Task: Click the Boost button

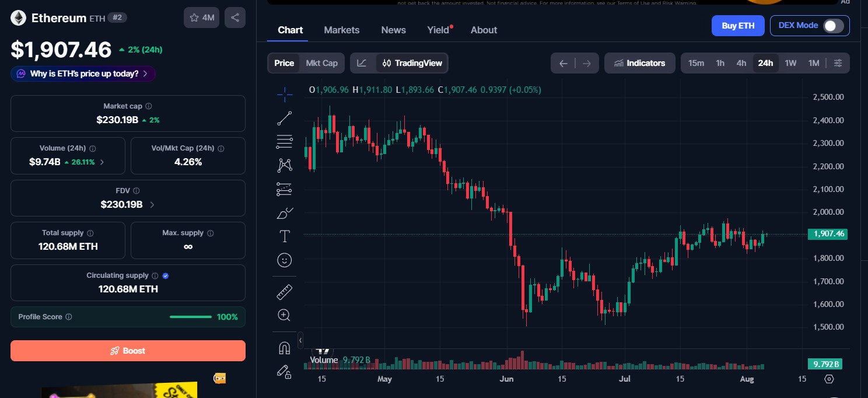Action: point(128,351)
